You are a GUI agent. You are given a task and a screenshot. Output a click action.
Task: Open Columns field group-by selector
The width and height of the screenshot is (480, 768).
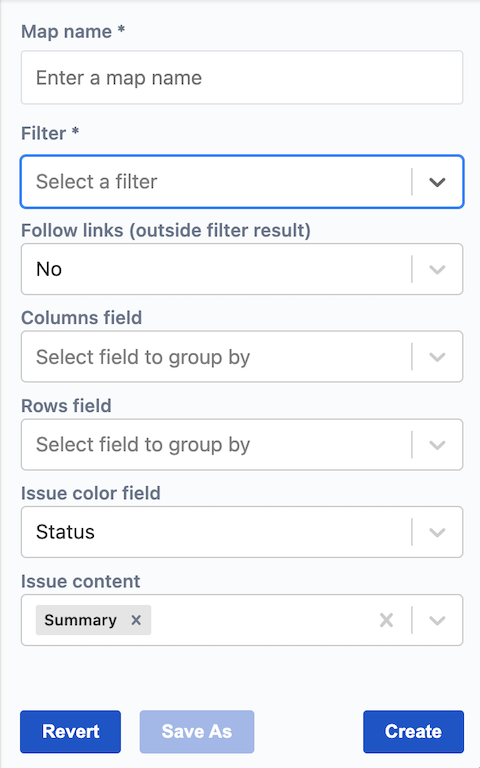point(242,357)
